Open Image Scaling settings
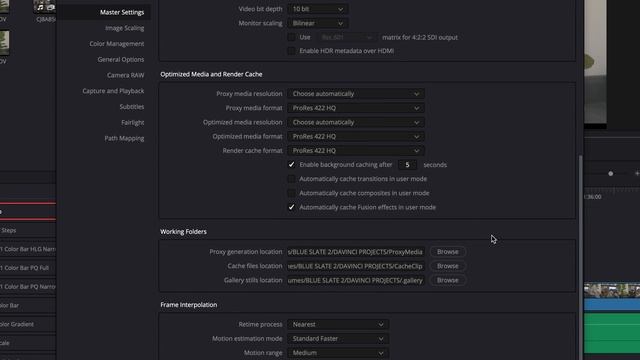This screenshot has width=640, height=360. pyautogui.click(x=124, y=28)
